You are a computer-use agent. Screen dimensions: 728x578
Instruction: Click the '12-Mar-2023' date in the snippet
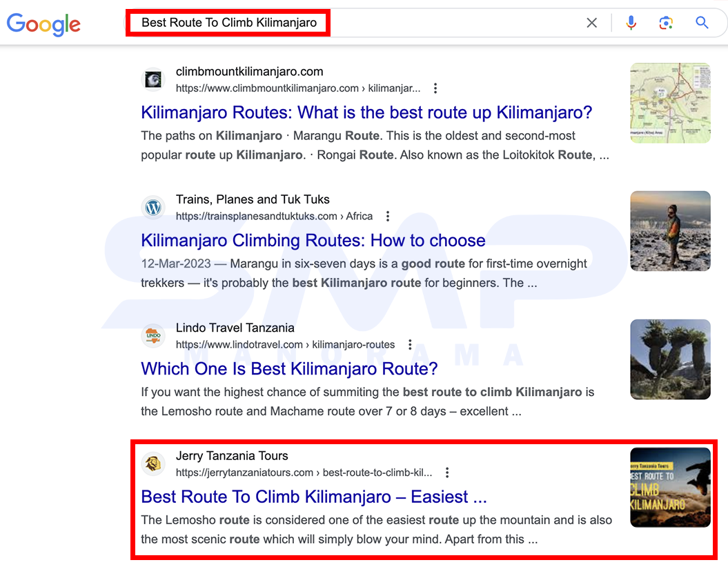click(176, 263)
